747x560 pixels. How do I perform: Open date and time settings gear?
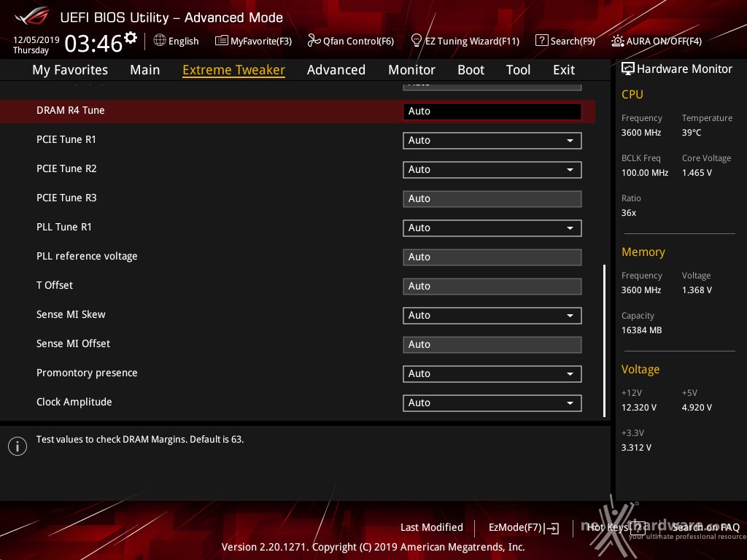[131, 37]
